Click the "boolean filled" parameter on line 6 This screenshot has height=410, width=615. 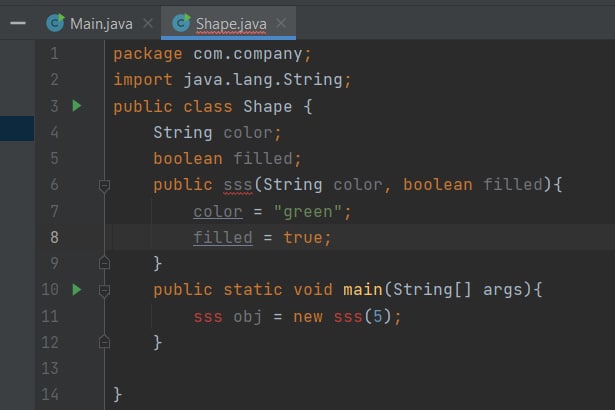473,184
